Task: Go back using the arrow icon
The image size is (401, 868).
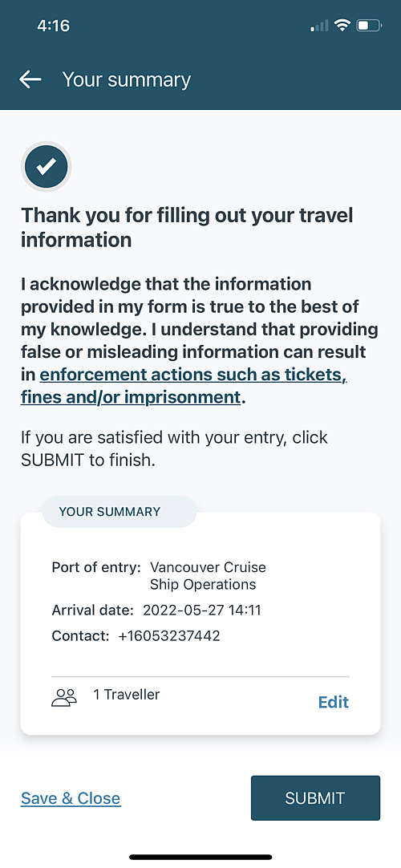Action: click(x=30, y=79)
